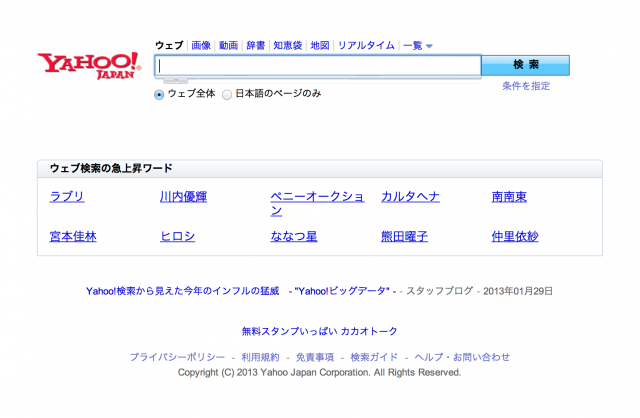Click the スタッフブログ date text
640x418 pixels.
pos(479,291)
